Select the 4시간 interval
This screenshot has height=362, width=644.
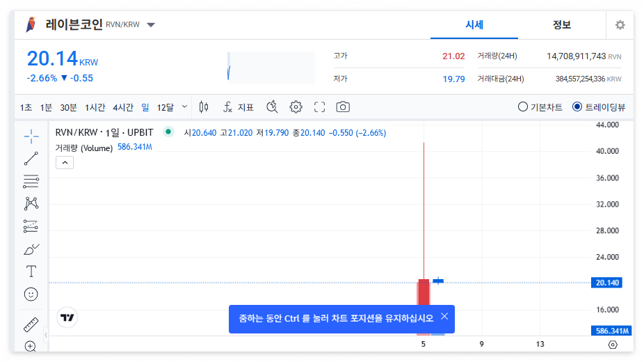pos(123,108)
